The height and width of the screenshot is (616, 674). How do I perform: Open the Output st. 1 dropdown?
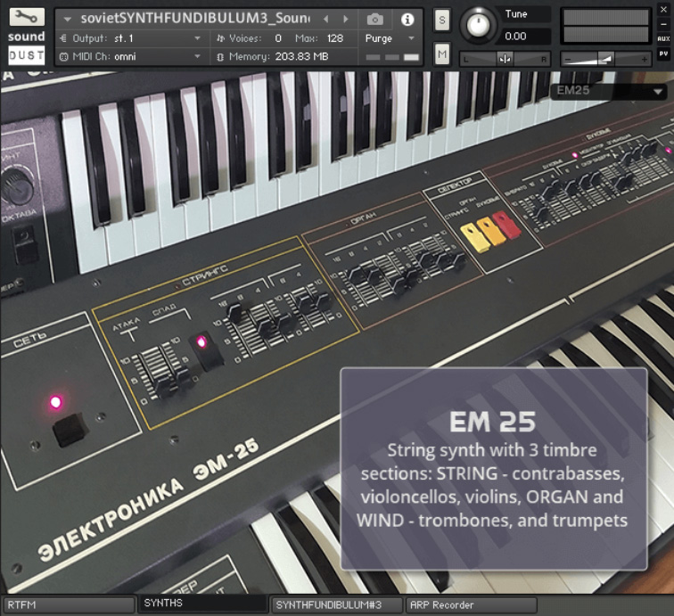pyautogui.click(x=133, y=38)
